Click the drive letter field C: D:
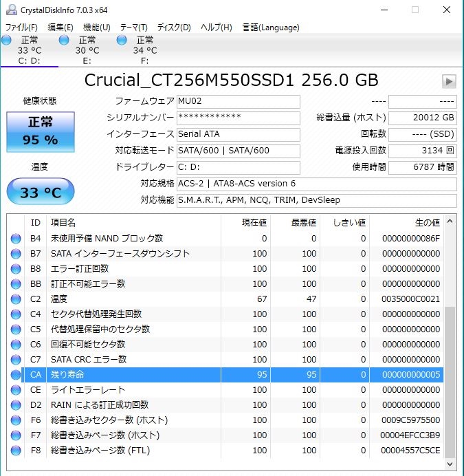Viewport: 464px width, 476px height. [x=239, y=168]
